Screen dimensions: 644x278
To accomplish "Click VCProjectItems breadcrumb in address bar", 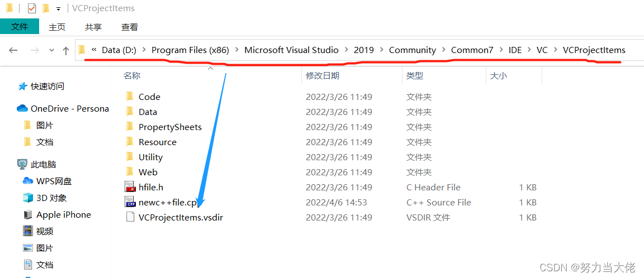I will [594, 50].
